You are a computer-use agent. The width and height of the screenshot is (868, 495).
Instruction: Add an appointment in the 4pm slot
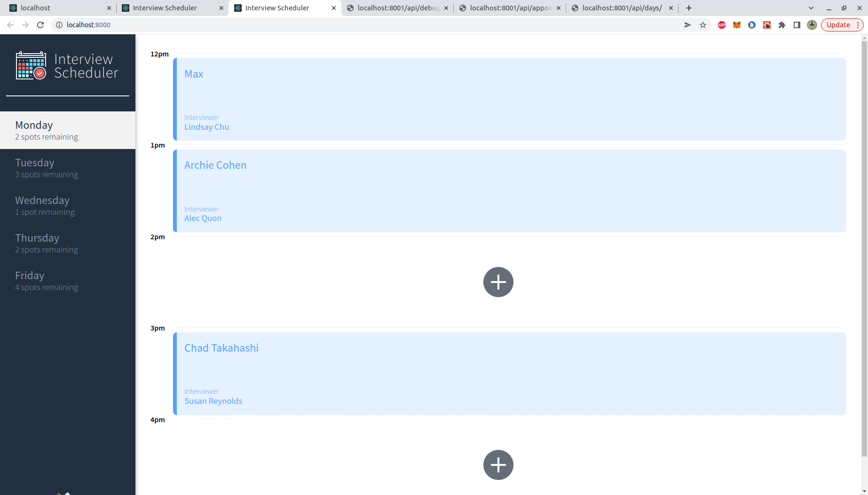pos(498,464)
